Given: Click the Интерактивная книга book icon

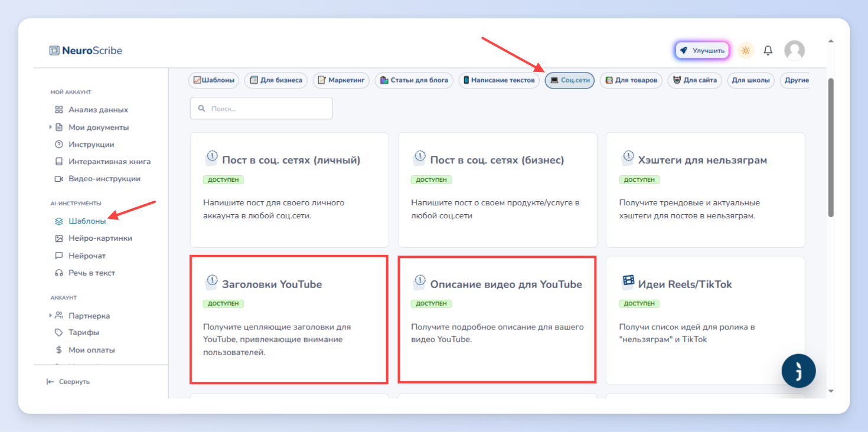Looking at the screenshot, I should [x=58, y=162].
